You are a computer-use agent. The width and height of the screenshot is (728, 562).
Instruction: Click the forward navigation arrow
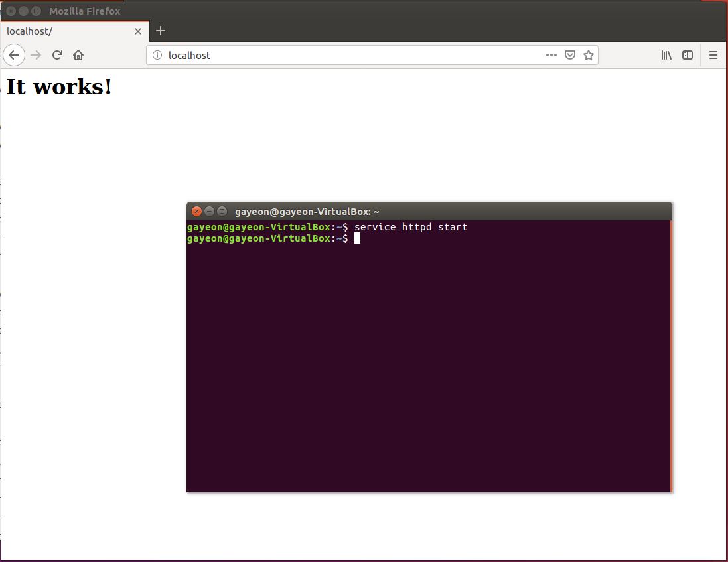(35, 55)
